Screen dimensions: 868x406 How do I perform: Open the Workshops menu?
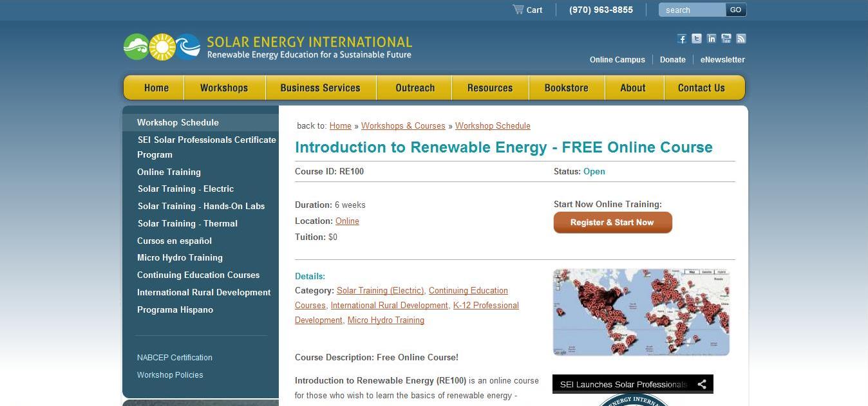(x=224, y=88)
